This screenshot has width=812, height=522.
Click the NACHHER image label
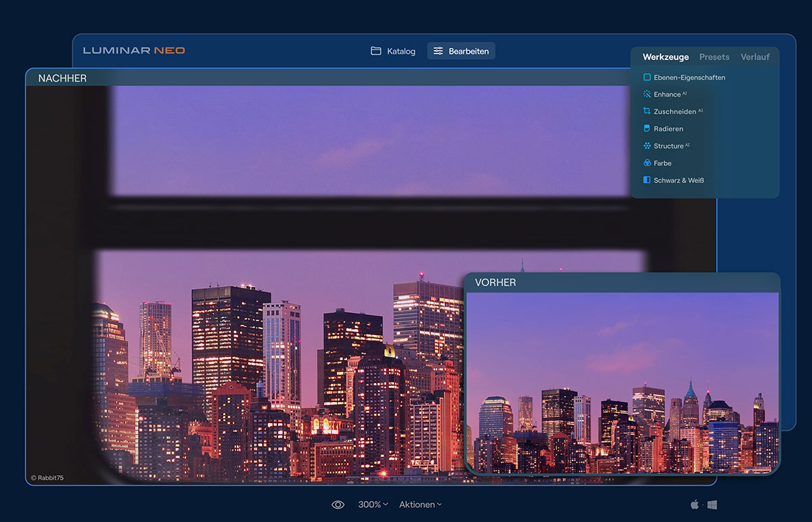coord(62,79)
